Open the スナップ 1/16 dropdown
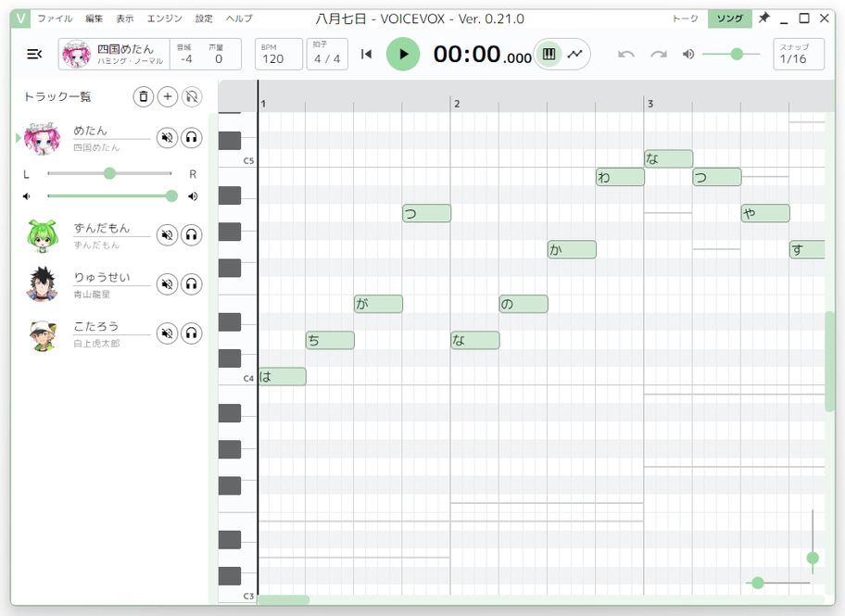Viewport: 845px width, 616px height. [x=798, y=54]
